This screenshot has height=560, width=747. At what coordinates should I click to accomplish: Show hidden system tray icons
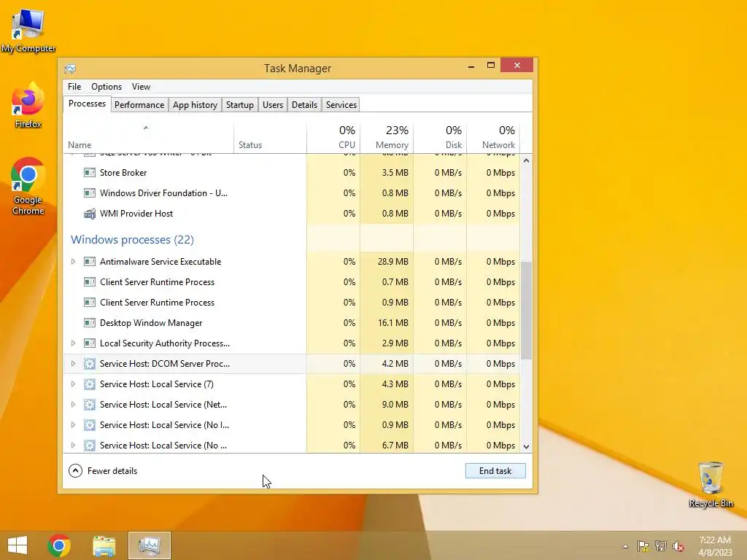click(625, 546)
